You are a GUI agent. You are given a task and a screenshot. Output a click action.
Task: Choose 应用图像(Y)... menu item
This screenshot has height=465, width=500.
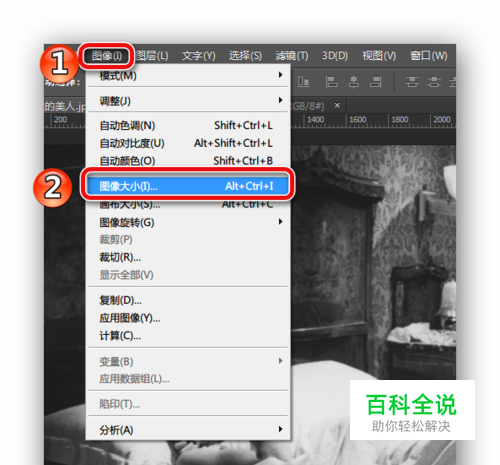188,318
